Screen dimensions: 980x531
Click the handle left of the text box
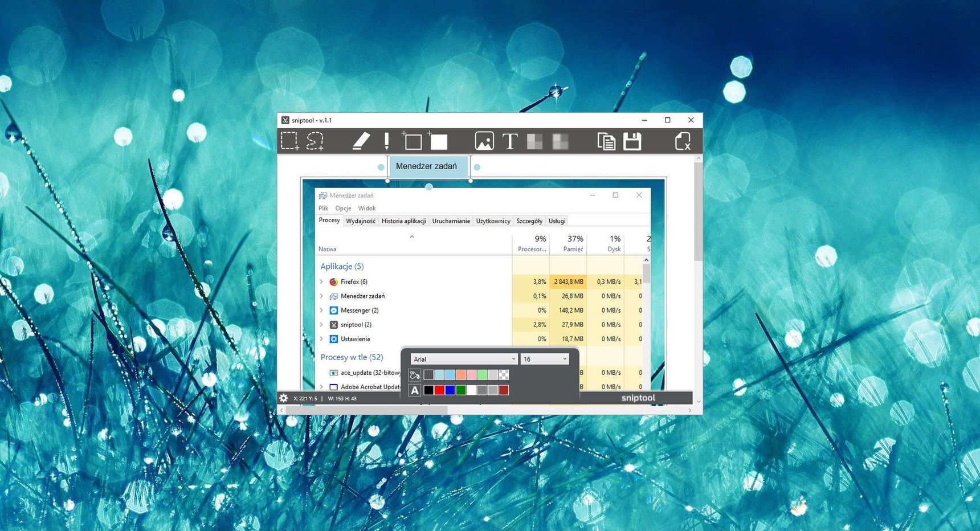point(381,167)
